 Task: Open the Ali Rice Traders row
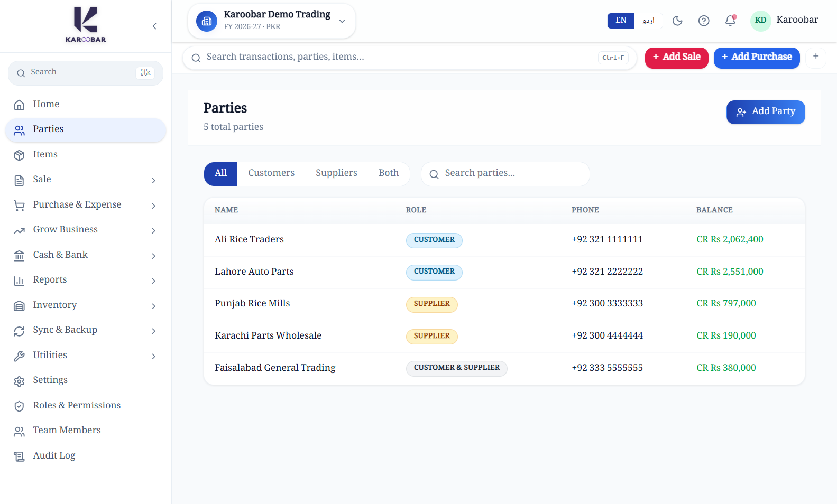click(x=504, y=240)
